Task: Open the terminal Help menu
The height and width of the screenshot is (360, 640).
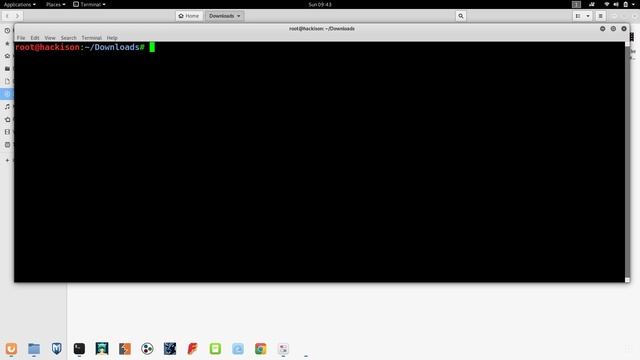Action: click(x=112, y=38)
